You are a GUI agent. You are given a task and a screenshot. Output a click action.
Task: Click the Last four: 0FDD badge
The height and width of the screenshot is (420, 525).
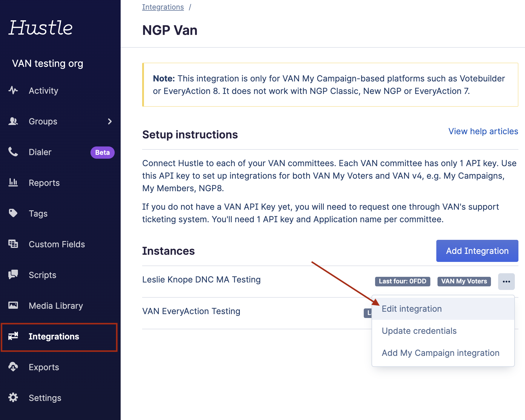(x=403, y=281)
